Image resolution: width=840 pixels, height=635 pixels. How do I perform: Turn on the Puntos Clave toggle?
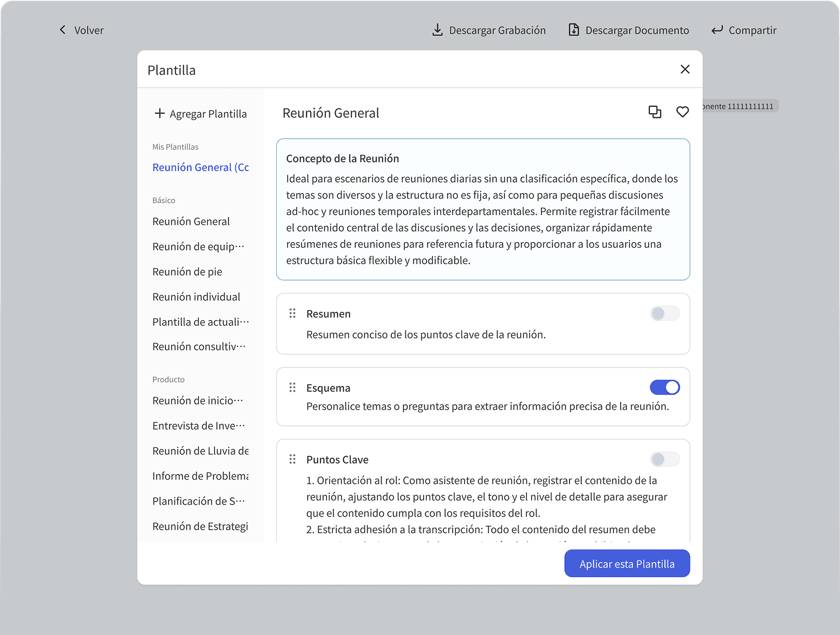[664, 459]
